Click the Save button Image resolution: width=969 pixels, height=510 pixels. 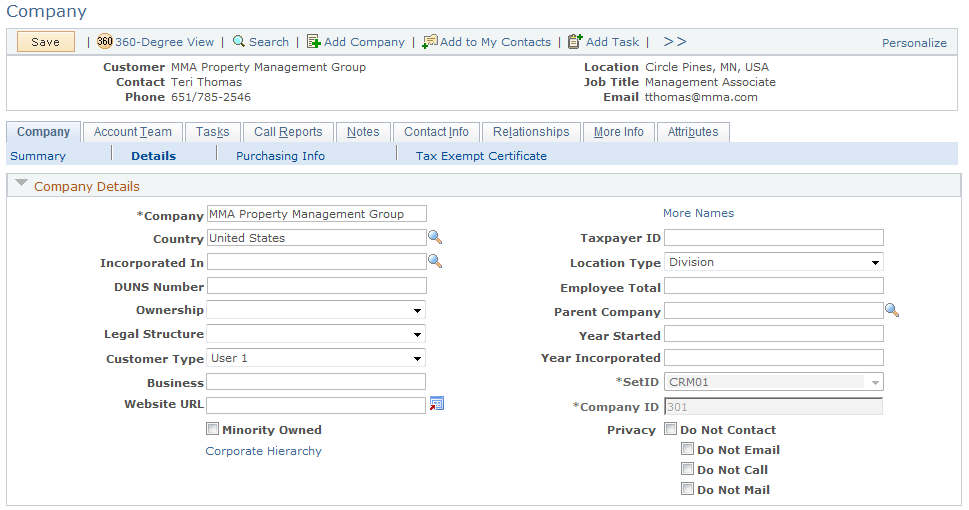[46, 41]
